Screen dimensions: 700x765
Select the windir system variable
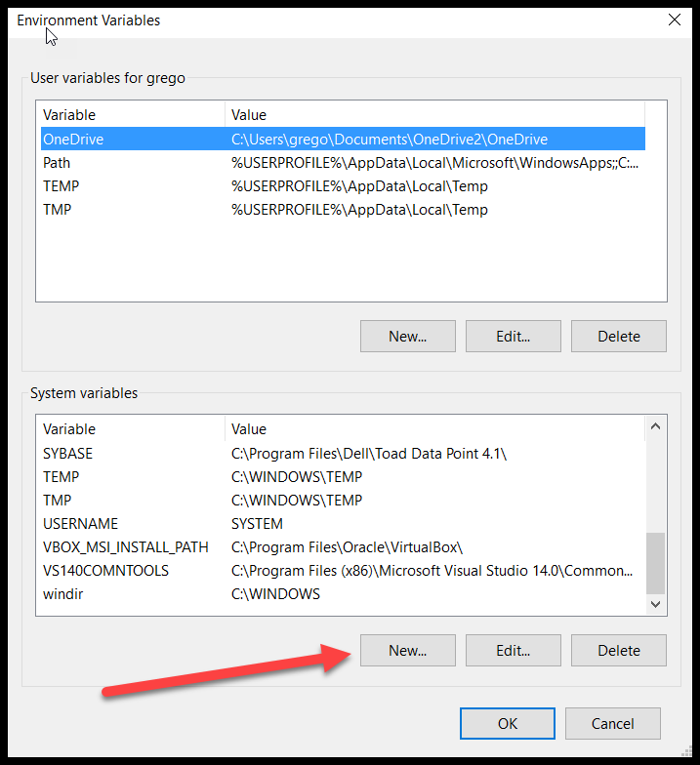(343, 593)
